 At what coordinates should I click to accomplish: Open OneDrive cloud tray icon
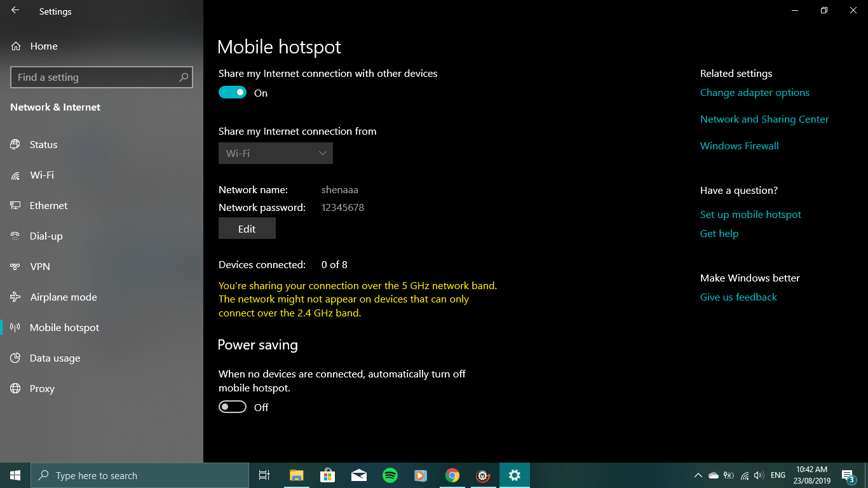(x=713, y=475)
